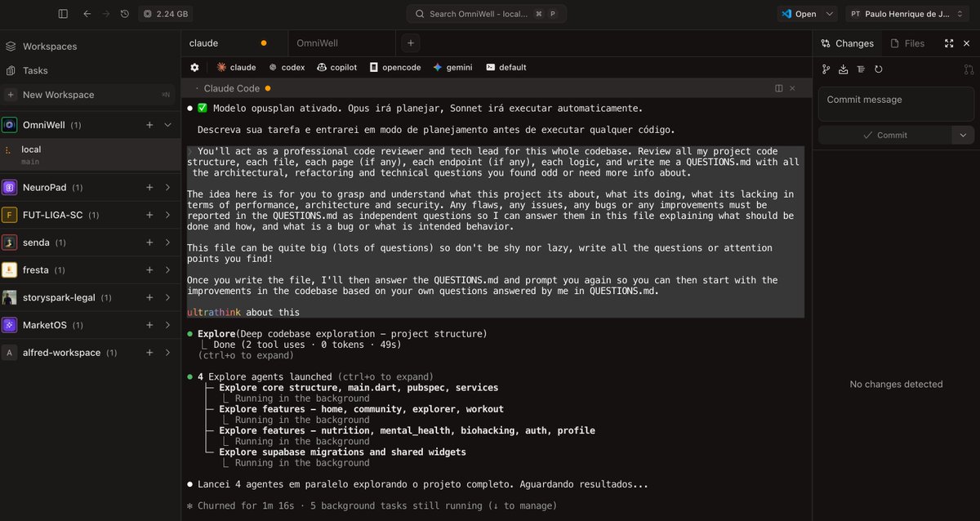Expand the NeuroPad workspace chevron
Viewport: 980px width, 521px height.
tap(167, 188)
